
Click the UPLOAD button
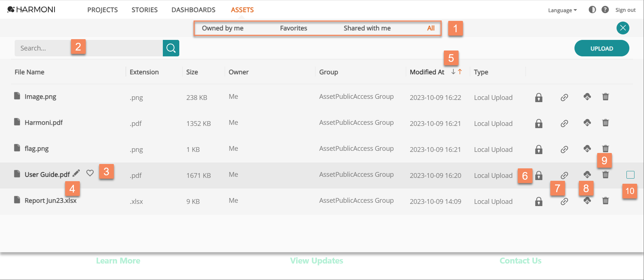(x=602, y=48)
